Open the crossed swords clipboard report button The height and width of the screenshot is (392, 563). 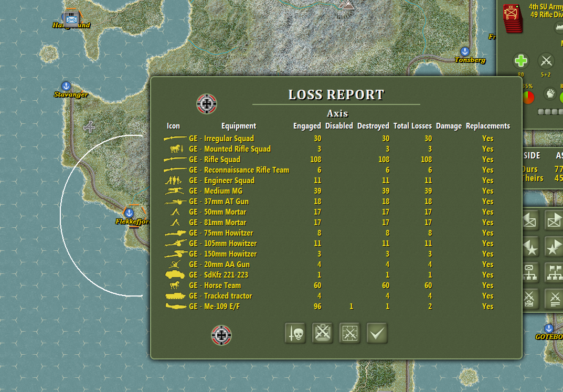(323, 333)
